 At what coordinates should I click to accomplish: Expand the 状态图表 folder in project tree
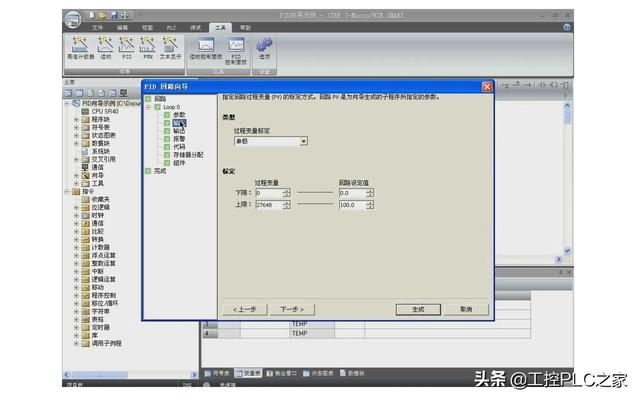point(76,136)
